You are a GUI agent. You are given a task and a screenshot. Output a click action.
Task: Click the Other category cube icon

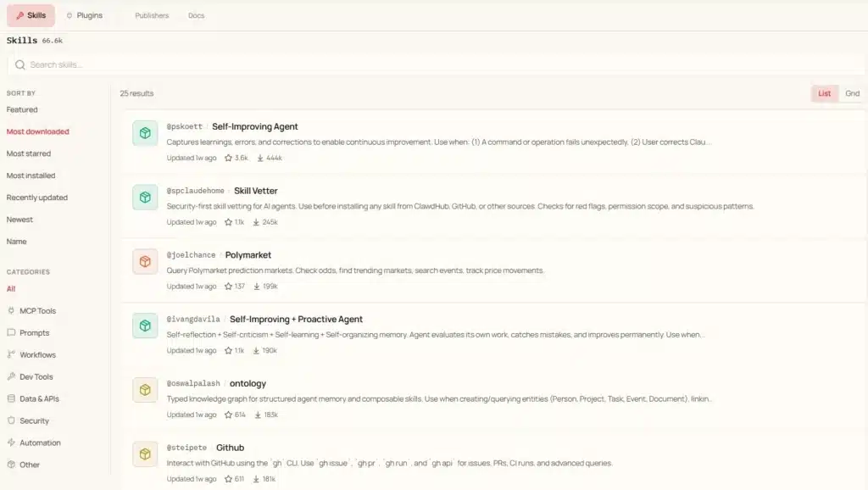tap(11, 465)
